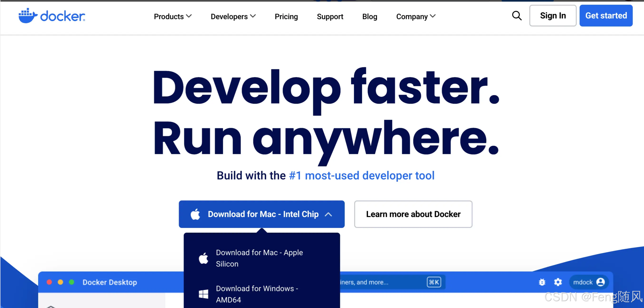The height and width of the screenshot is (308, 644).
Task: Click the Windows logo in dropdown
Action: (203, 294)
